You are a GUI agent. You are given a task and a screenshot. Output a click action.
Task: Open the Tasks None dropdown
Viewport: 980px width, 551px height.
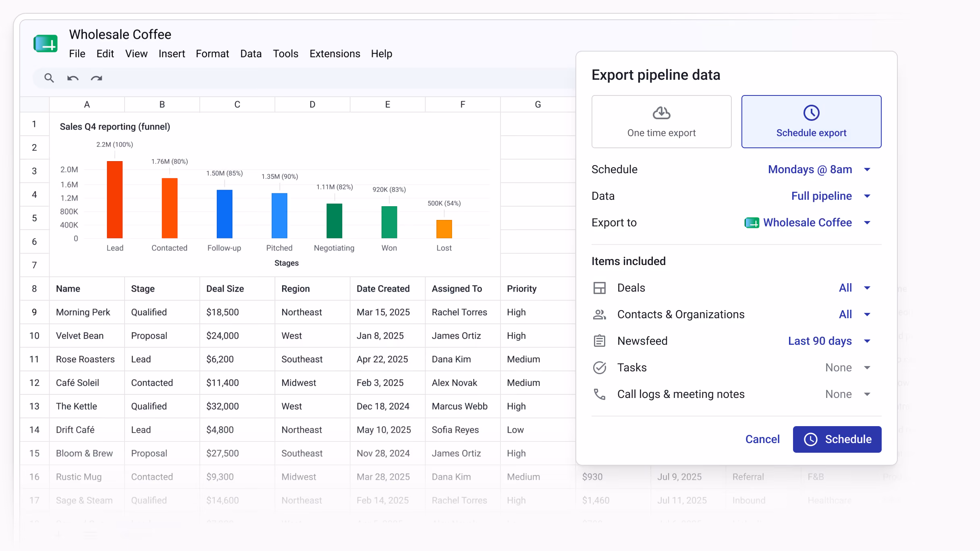click(848, 368)
